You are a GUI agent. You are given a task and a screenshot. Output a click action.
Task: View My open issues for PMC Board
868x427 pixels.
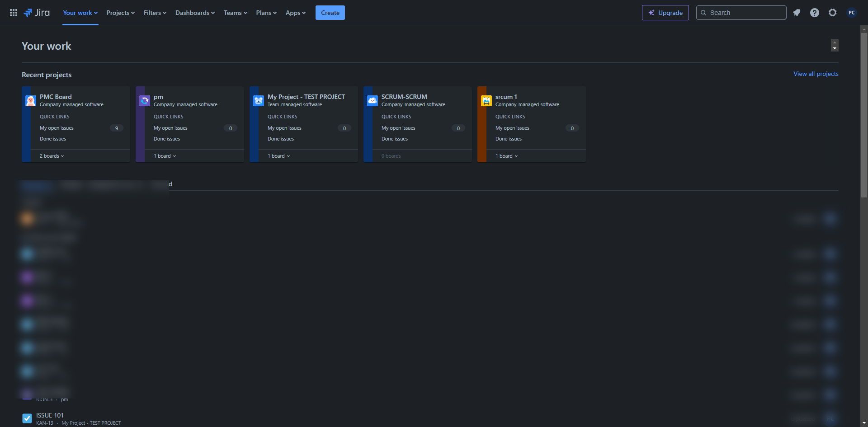(x=57, y=128)
